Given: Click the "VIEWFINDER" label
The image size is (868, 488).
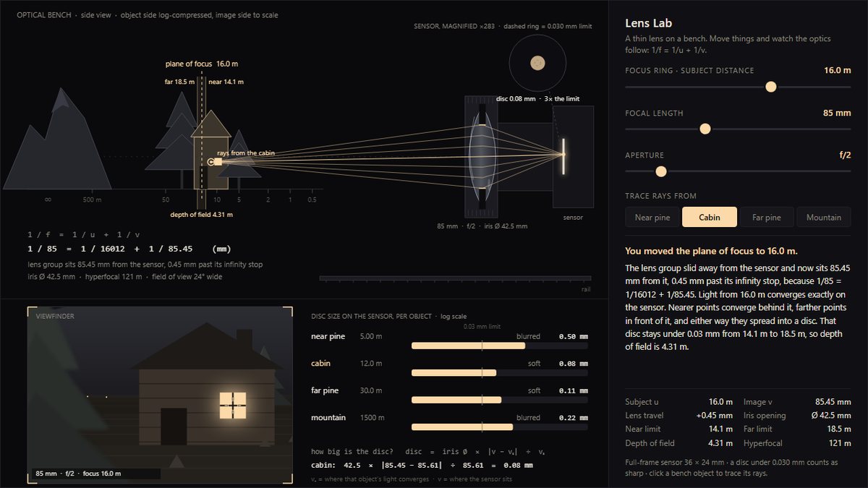Looking at the screenshot, I should [x=55, y=316].
